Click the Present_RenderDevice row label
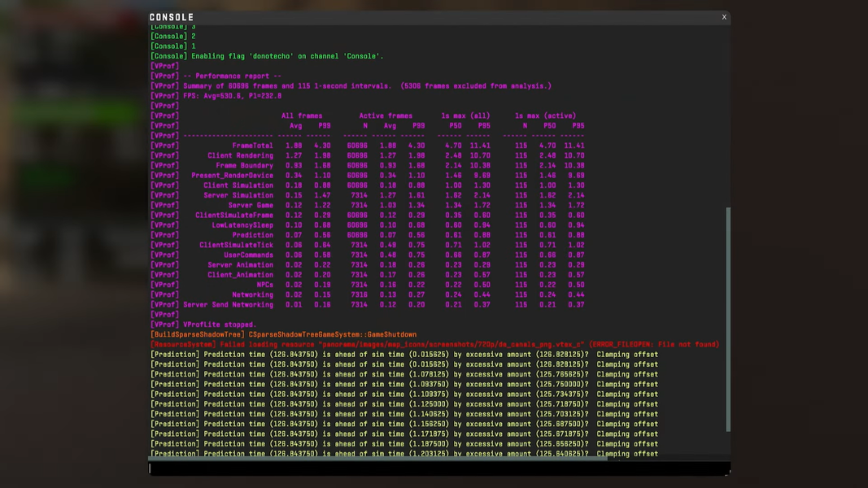868x488 pixels. 232,176
